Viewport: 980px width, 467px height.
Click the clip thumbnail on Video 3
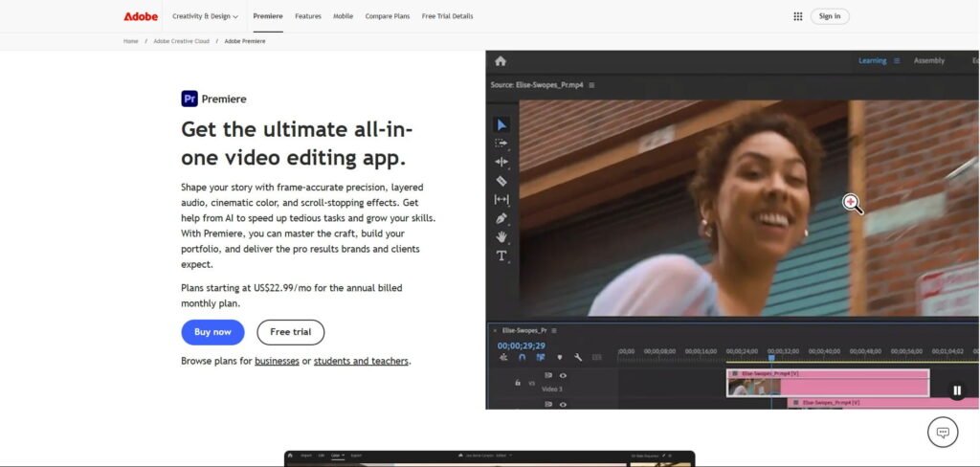click(x=753, y=387)
